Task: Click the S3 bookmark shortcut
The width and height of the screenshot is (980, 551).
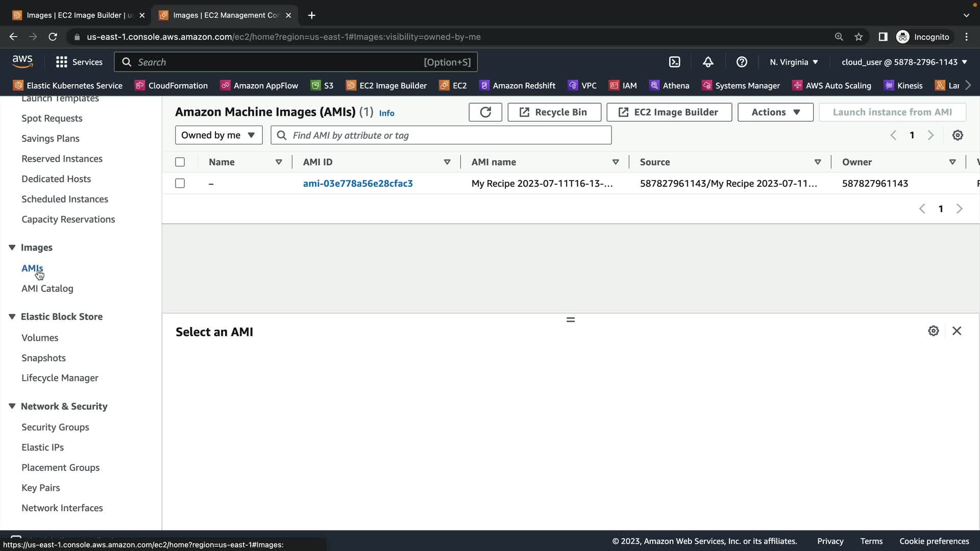Action: pyautogui.click(x=322, y=86)
